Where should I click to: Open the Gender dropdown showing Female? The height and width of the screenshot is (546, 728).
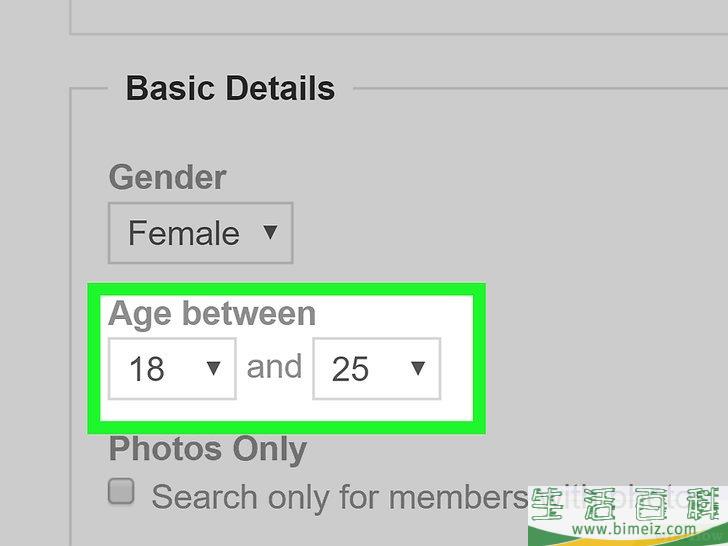[201, 233]
